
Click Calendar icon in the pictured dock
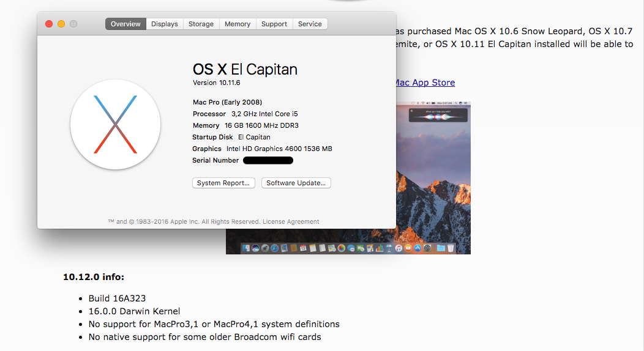[x=303, y=248]
